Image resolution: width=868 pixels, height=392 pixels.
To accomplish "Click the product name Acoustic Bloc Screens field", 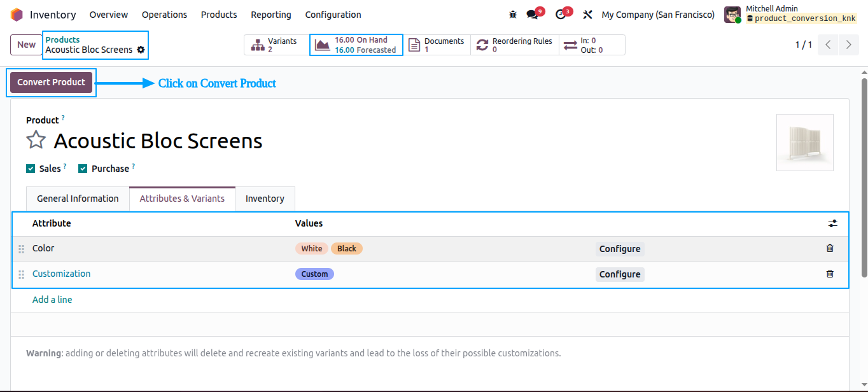I will (158, 141).
